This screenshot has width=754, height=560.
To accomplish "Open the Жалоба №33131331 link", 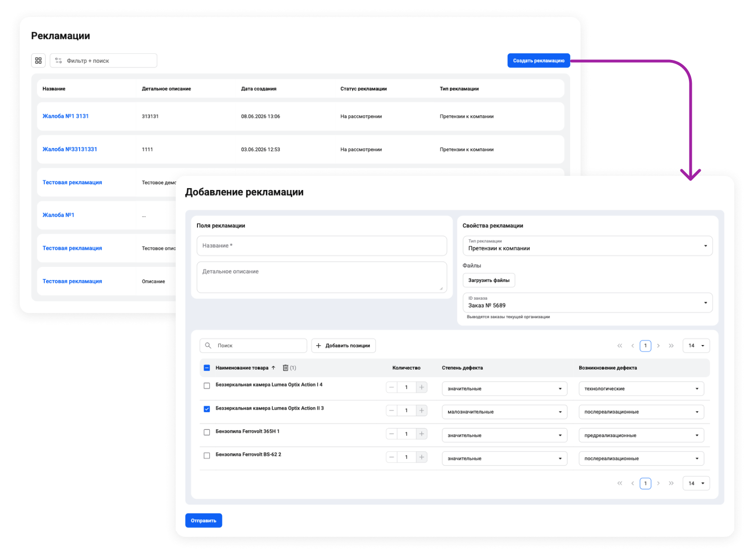I will point(70,149).
